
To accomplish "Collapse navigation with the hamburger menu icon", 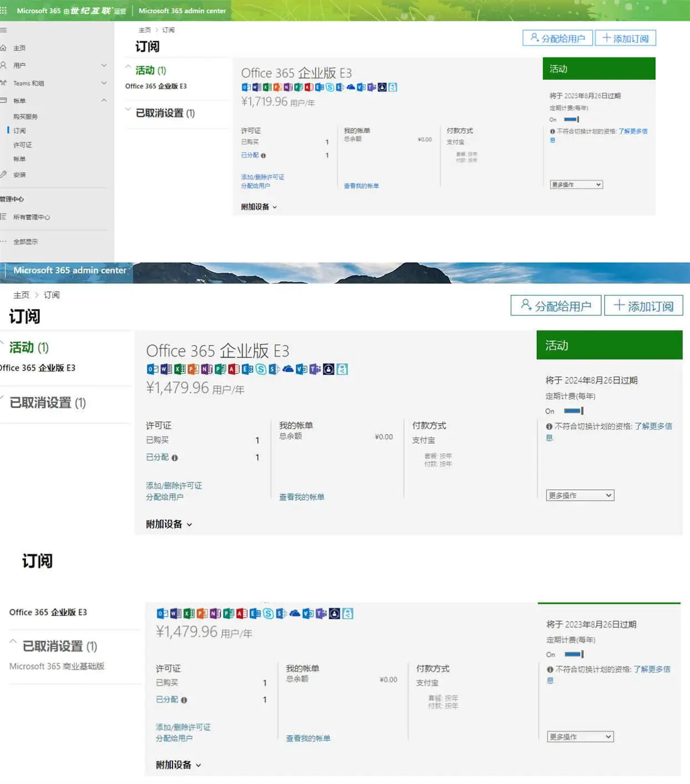I will pos(3,30).
